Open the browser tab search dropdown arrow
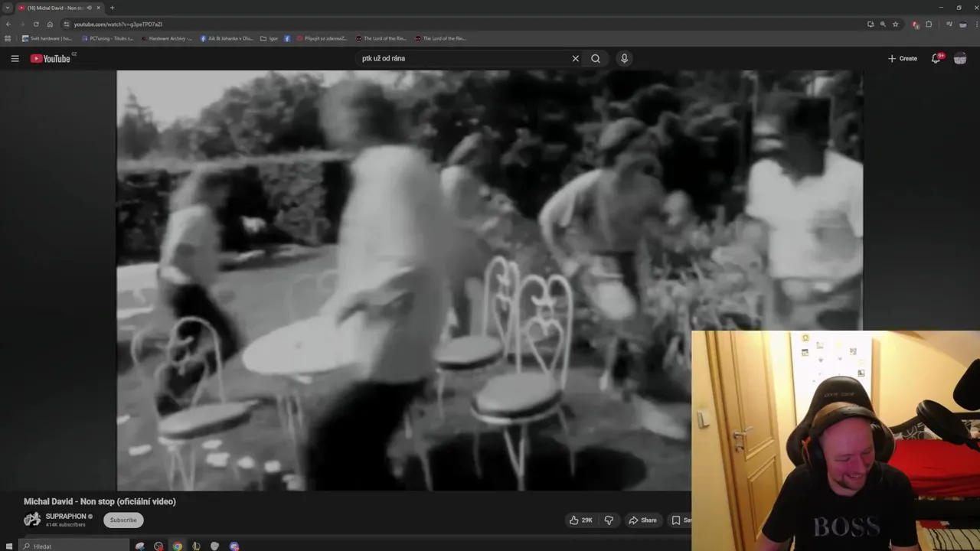Screen dimensions: 980x551 pyautogui.click(x=8, y=8)
